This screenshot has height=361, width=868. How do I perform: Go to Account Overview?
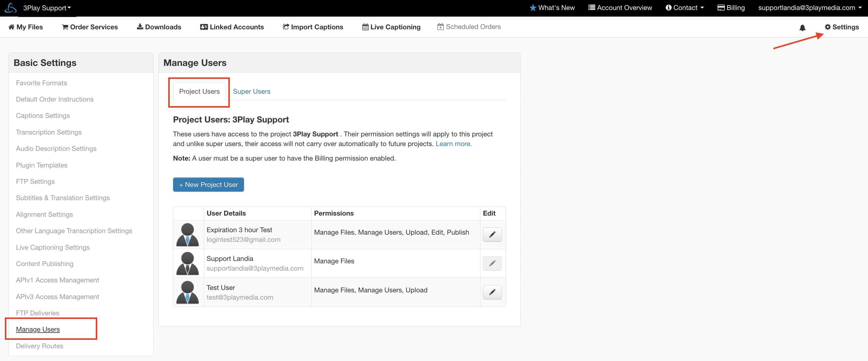coord(620,8)
